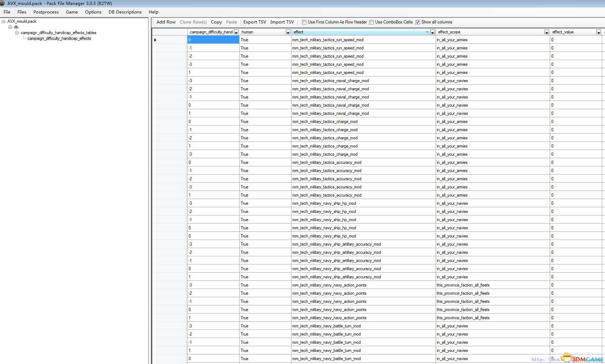Open the Postprocess menu

46,12
